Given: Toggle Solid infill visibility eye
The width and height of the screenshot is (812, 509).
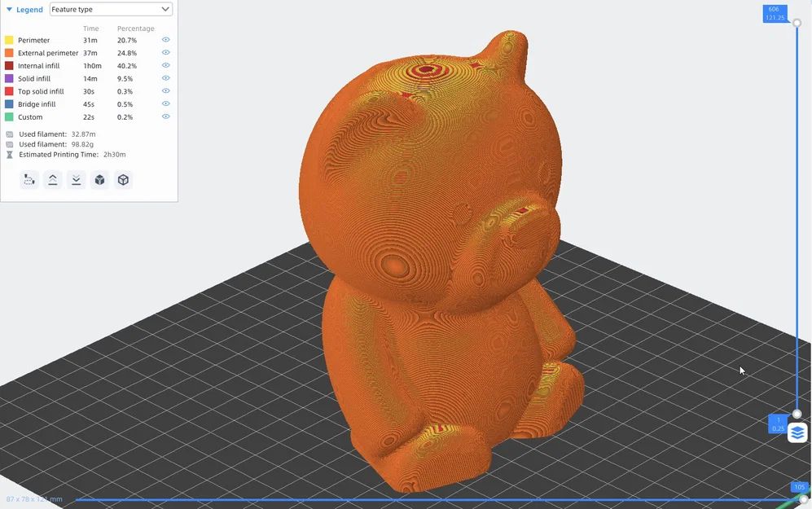Looking at the screenshot, I should (x=165, y=78).
